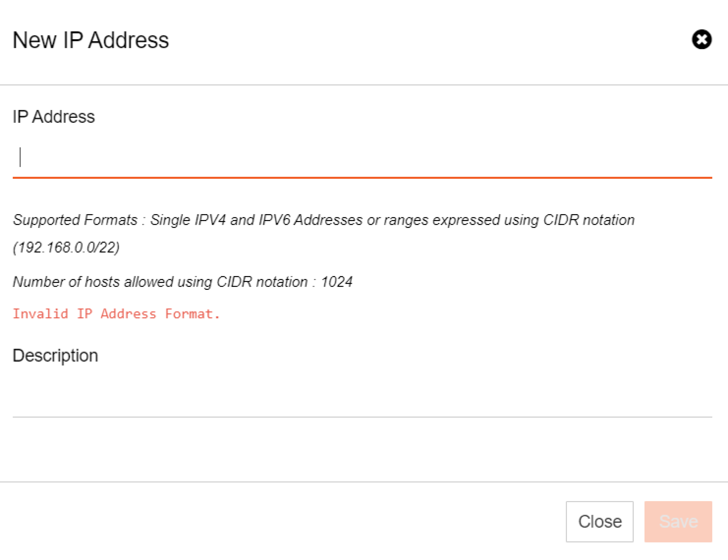Click the word 'Format.' in the red error
Screen dimensions: 728x560
tap(192, 314)
